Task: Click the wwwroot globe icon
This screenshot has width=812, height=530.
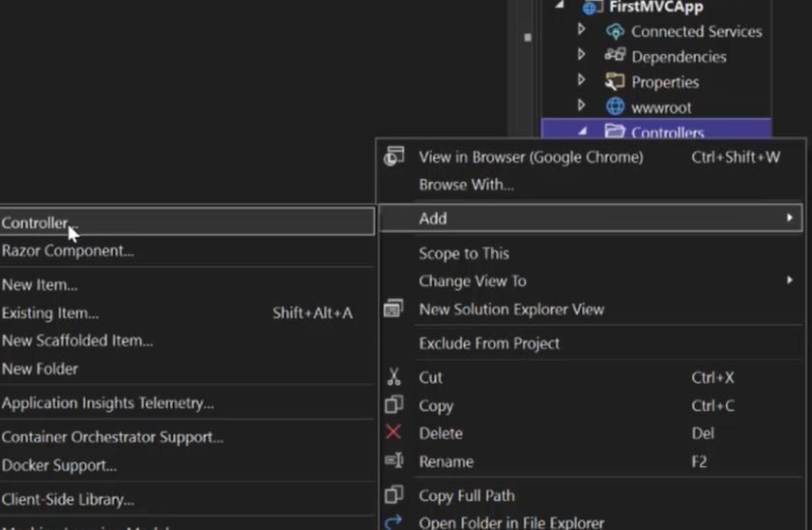Action: [x=615, y=106]
